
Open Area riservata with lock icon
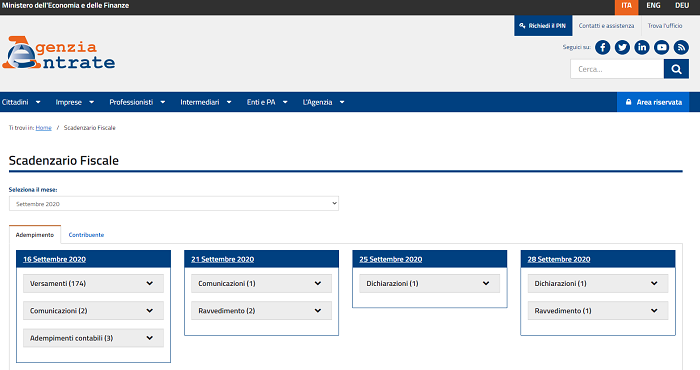coord(653,102)
